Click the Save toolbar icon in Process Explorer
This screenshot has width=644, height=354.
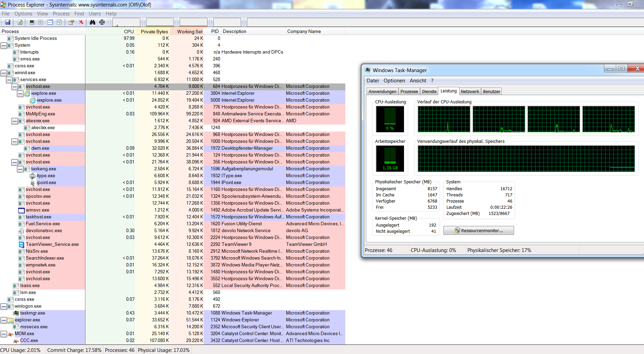click(x=8, y=22)
